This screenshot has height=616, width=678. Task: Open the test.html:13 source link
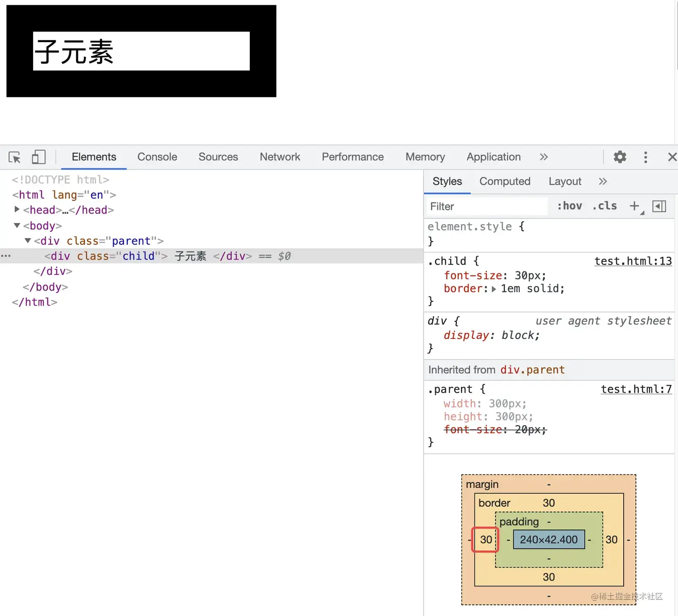coord(633,261)
